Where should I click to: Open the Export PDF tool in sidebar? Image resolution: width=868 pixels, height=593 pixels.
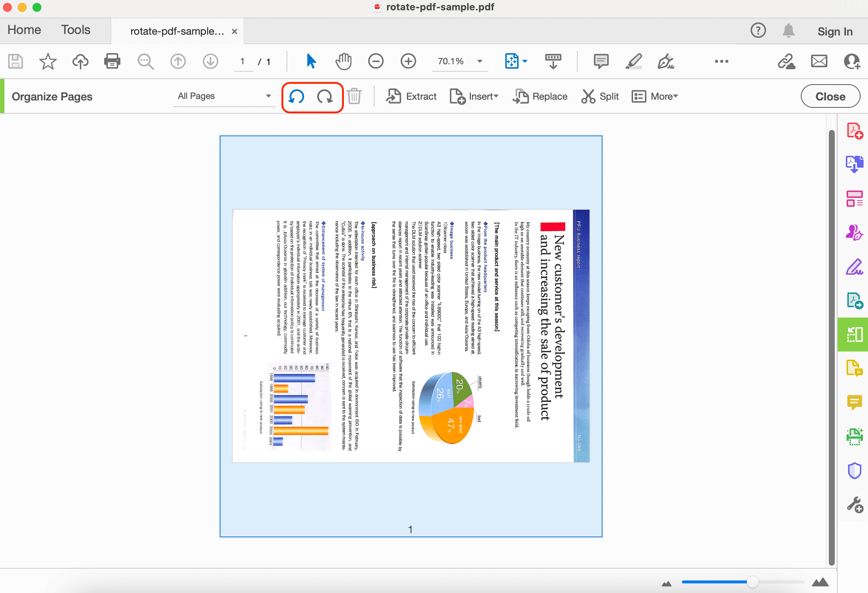(x=855, y=301)
